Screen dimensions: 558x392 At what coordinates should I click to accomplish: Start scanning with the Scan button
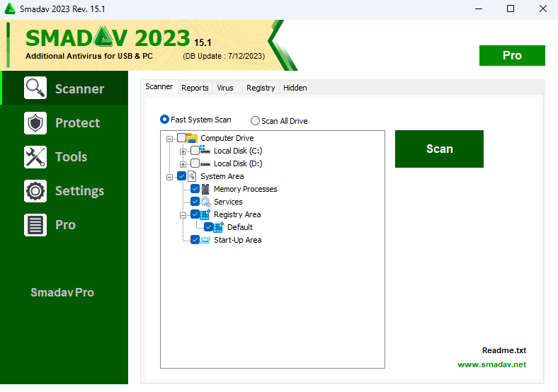click(x=439, y=149)
